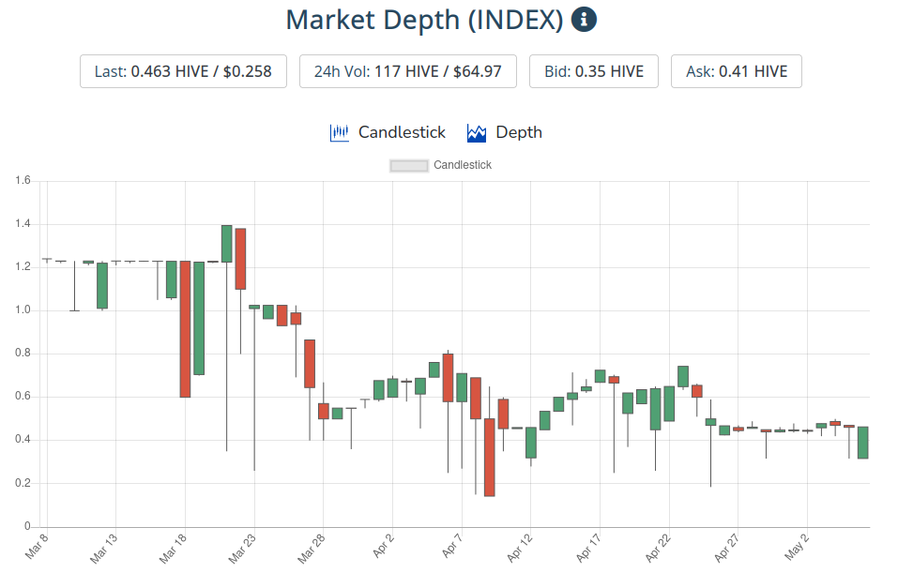Click the Candlestick chart icon
The image size is (898, 588).
coord(339,133)
